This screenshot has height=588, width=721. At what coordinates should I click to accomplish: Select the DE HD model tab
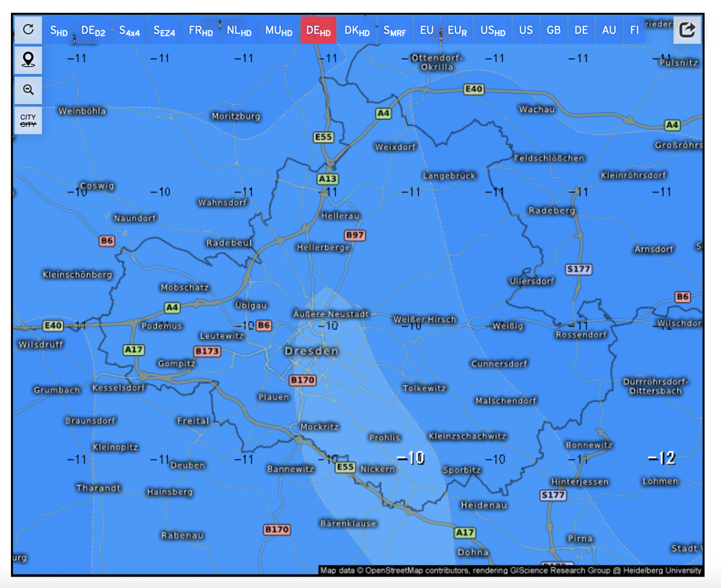point(319,31)
